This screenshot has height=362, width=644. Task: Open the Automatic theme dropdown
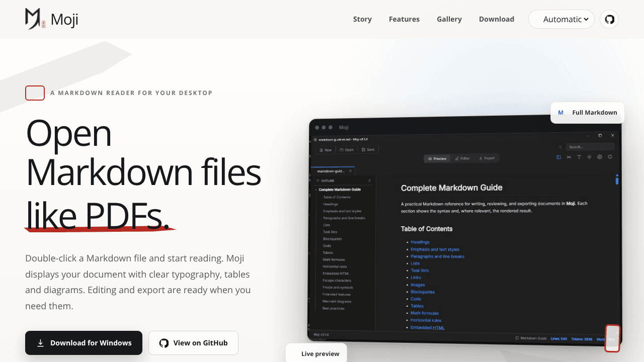(561, 19)
